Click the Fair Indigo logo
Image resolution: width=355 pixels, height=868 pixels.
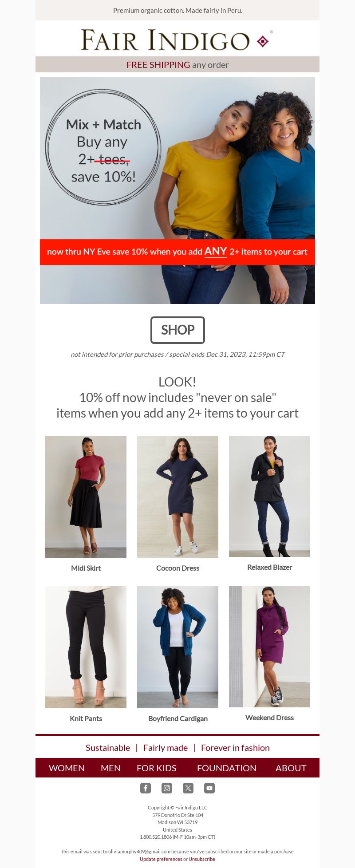pyautogui.click(x=177, y=40)
